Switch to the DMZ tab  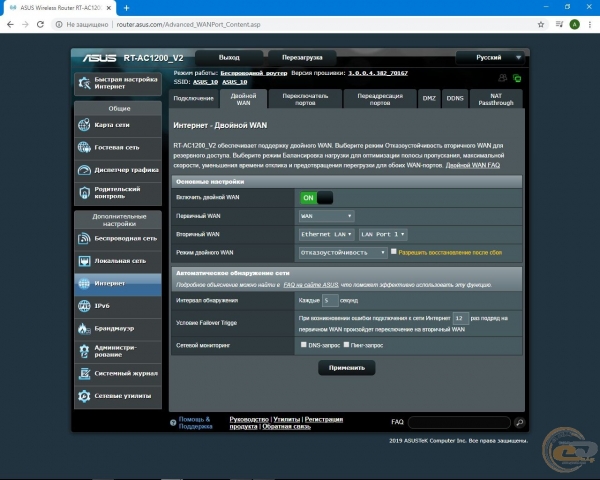click(x=429, y=98)
